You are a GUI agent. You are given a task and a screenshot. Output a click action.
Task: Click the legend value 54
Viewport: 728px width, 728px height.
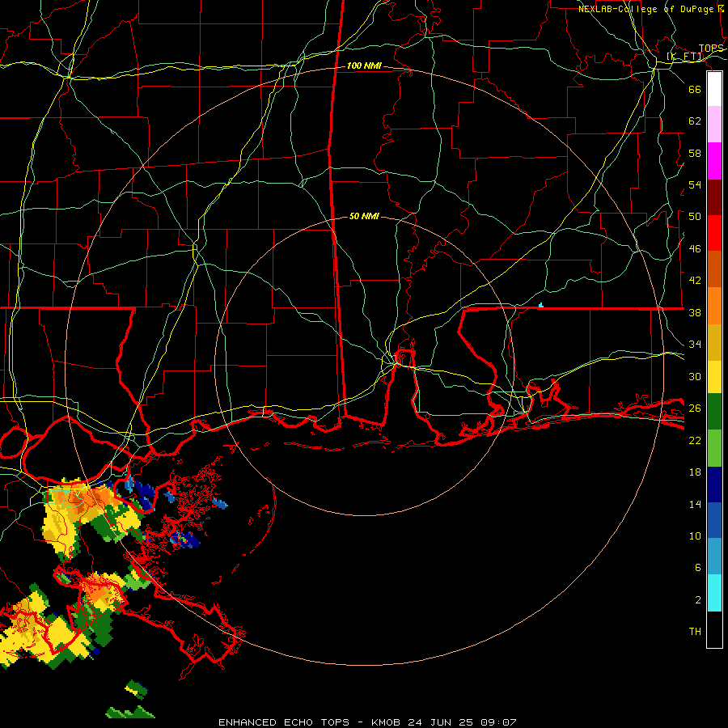[695, 184]
